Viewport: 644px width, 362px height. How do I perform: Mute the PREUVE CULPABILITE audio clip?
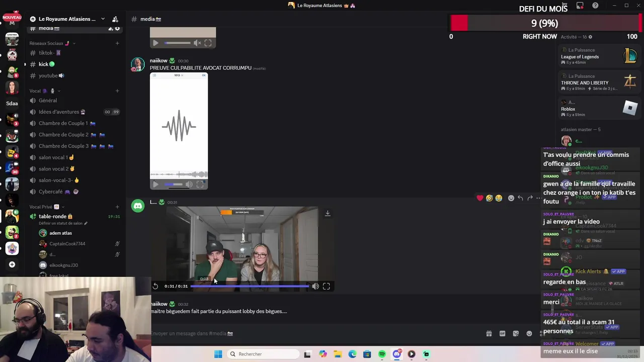(189, 185)
